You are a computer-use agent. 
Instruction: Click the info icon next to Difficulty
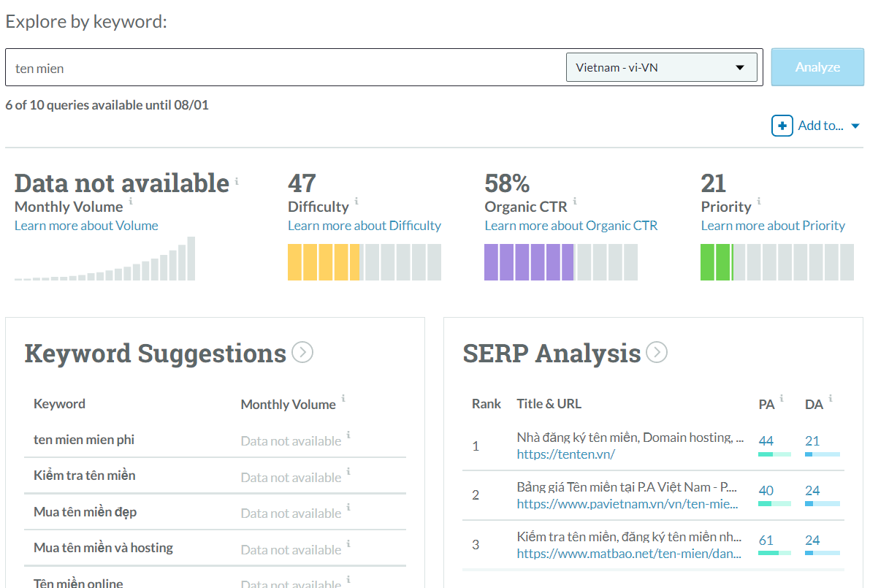pos(356,202)
